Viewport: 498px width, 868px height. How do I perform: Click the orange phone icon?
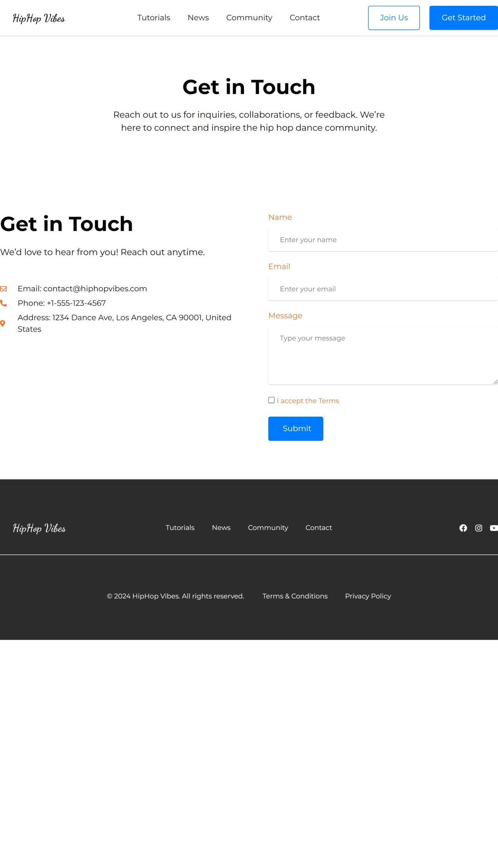(3, 303)
